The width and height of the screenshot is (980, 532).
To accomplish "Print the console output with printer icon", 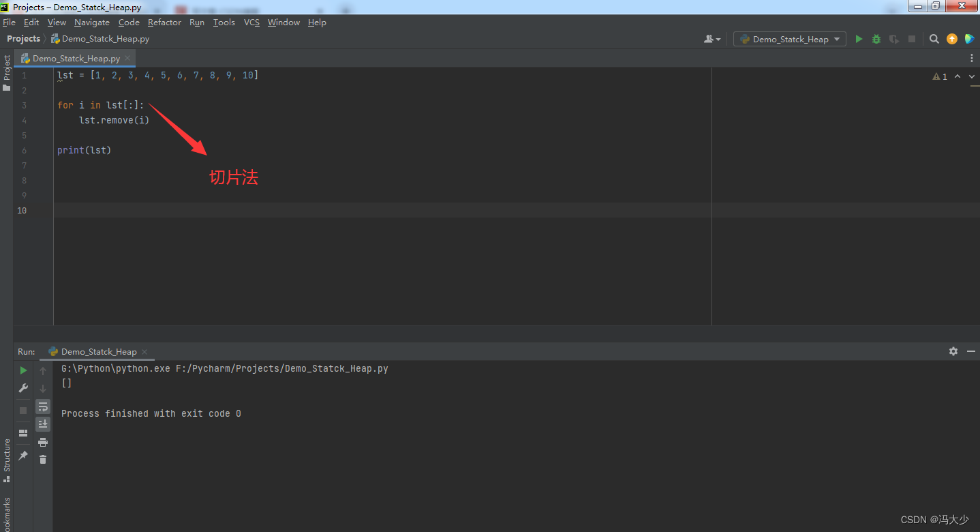I will pyautogui.click(x=43, y=442).
